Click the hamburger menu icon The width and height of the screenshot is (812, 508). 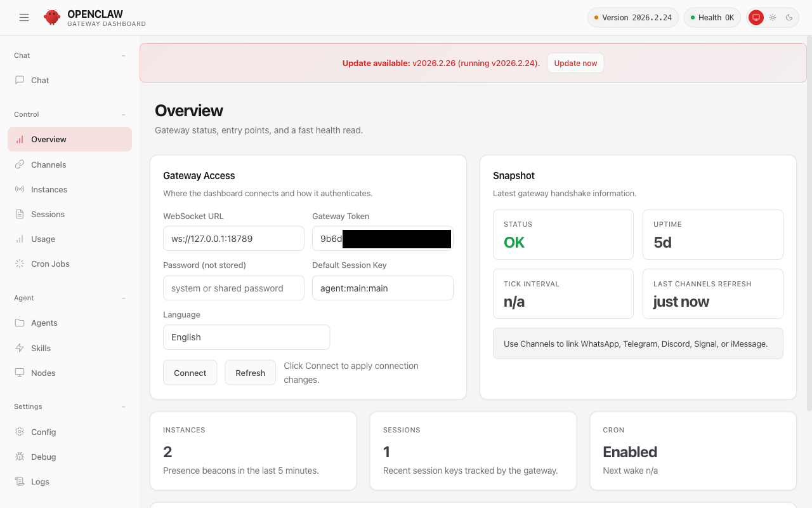(24, 18)
